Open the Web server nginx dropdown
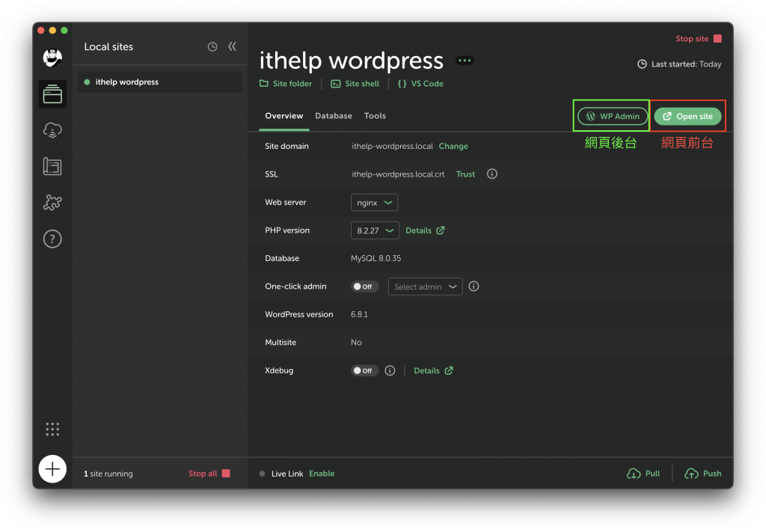 pyautogui.click(x=374, y=202)
